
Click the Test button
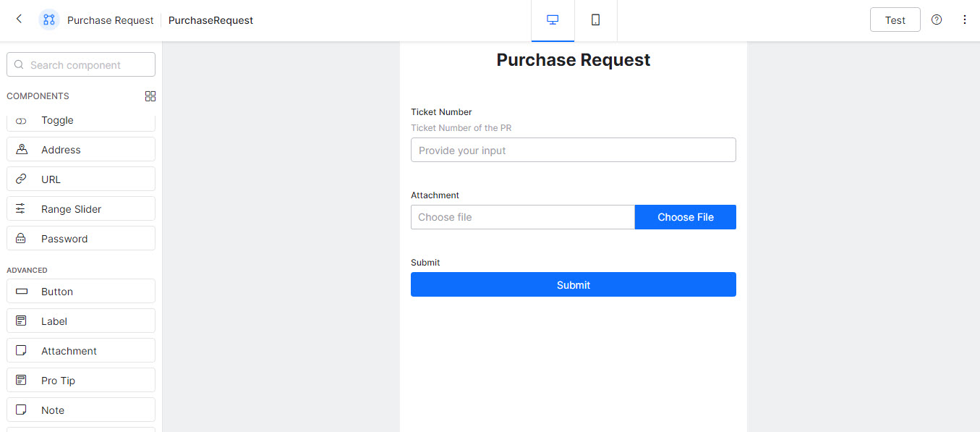895,20
